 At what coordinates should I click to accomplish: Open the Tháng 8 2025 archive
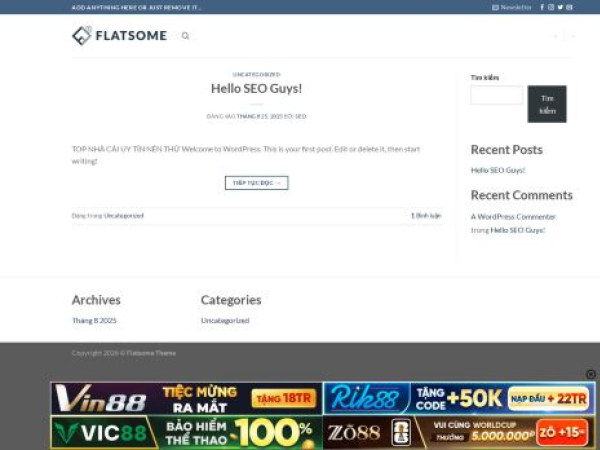pos(94,320)
